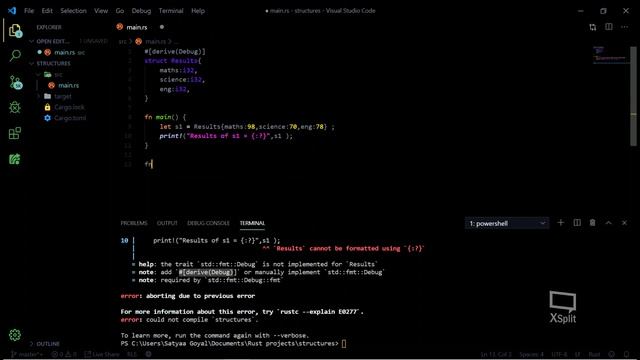
Task: Click Rust language mode in status bar
Action: tap(594, 354)
